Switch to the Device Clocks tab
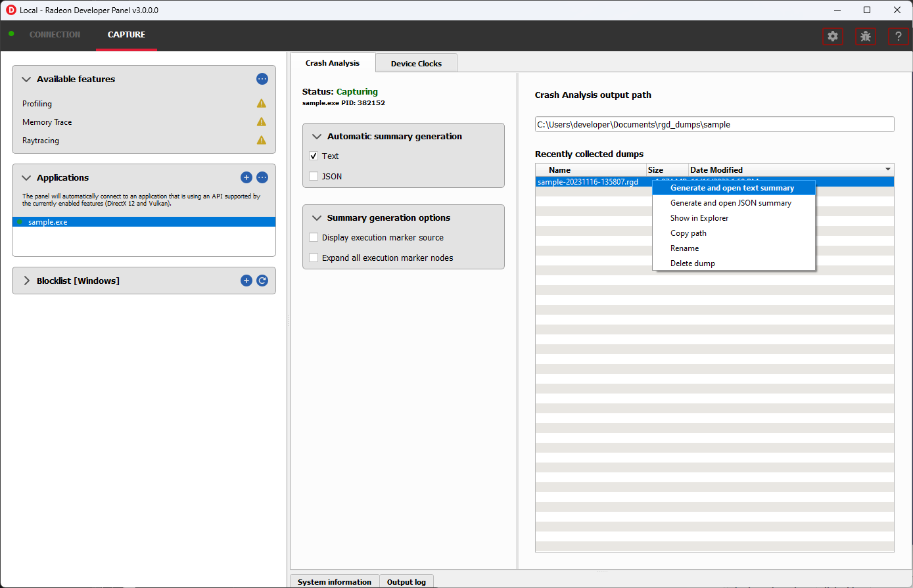This screenshot has width=913, height=588. 416,64
